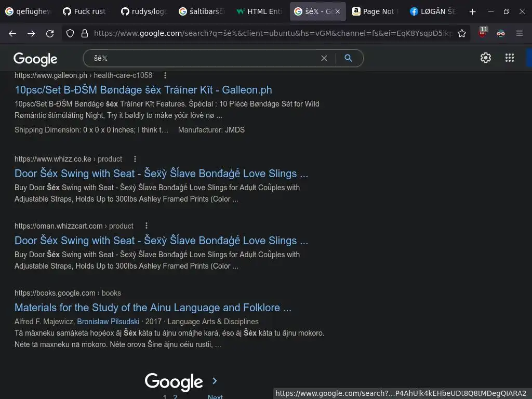Open a new browser tab

coord(472,11)
